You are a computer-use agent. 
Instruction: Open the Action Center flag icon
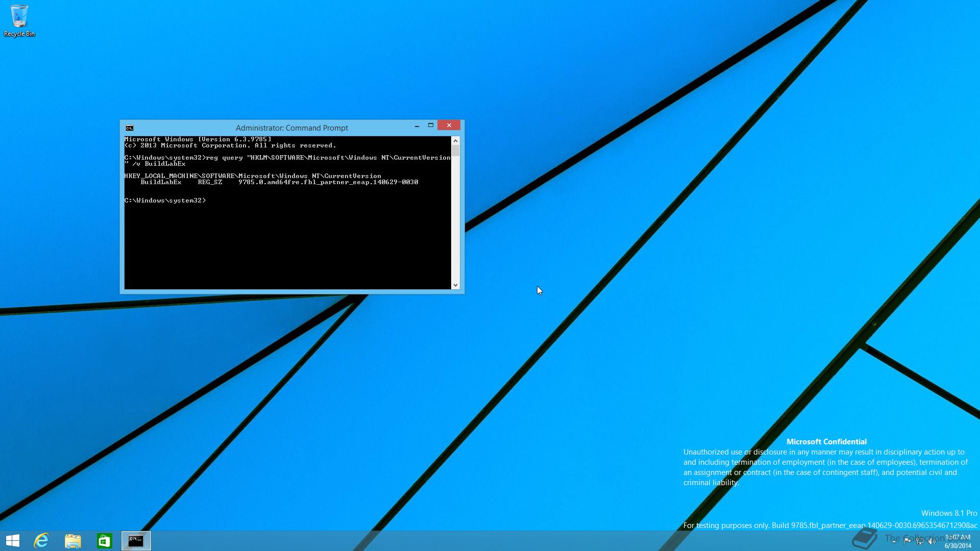click(x=907, y=541)
